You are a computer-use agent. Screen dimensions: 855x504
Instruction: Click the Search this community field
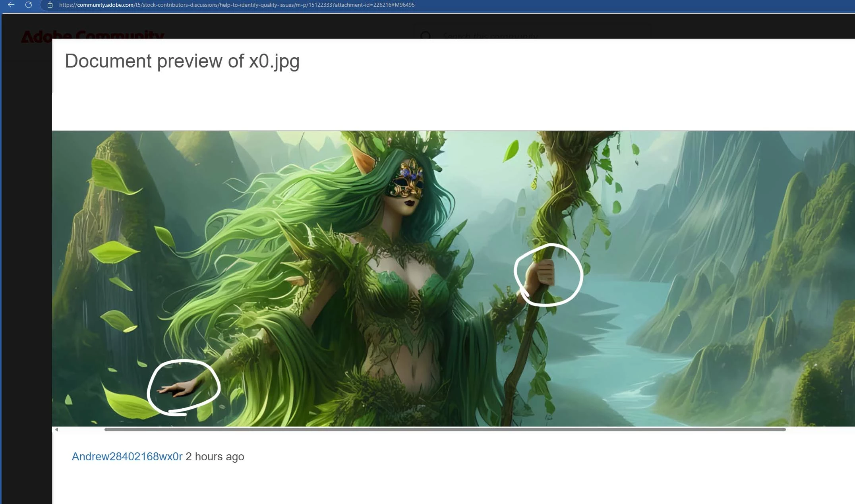490,36
